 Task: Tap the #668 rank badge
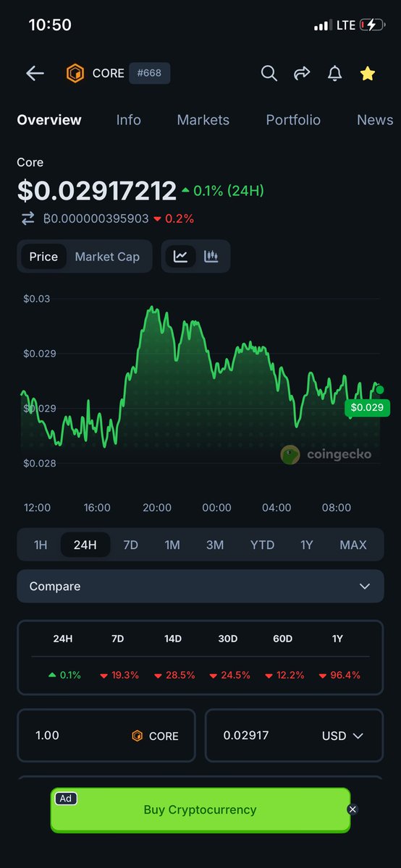149,73
